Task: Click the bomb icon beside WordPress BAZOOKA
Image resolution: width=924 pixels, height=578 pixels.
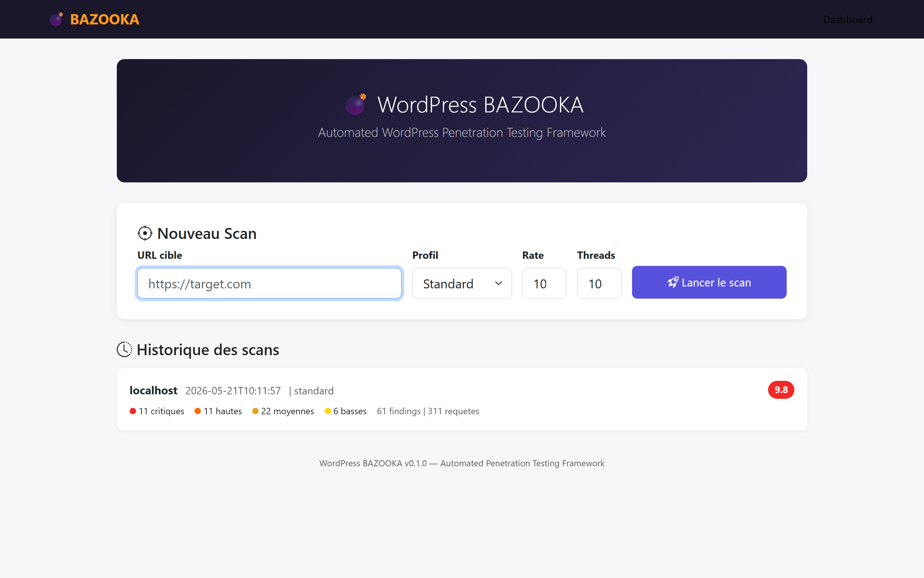Action: (356, 104)
